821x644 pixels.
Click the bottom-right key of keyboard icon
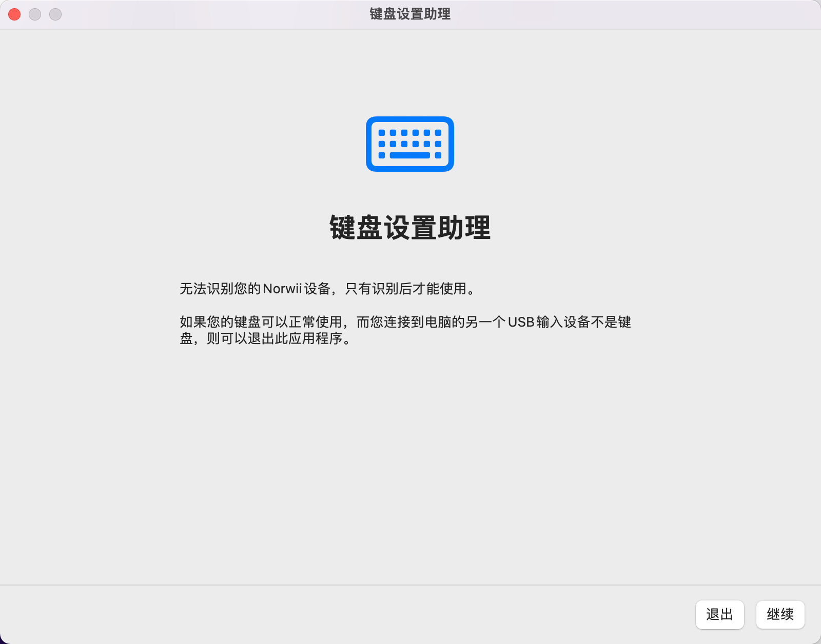(438, 155)
